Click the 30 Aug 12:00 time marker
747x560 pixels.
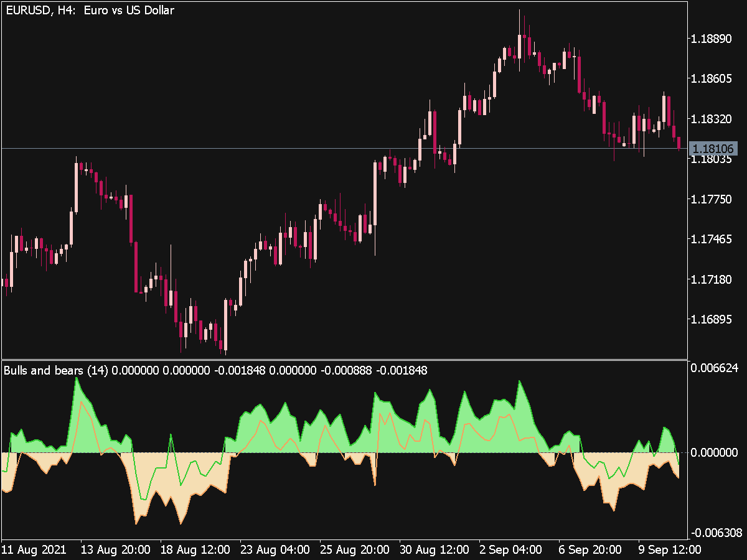point(435,550)
